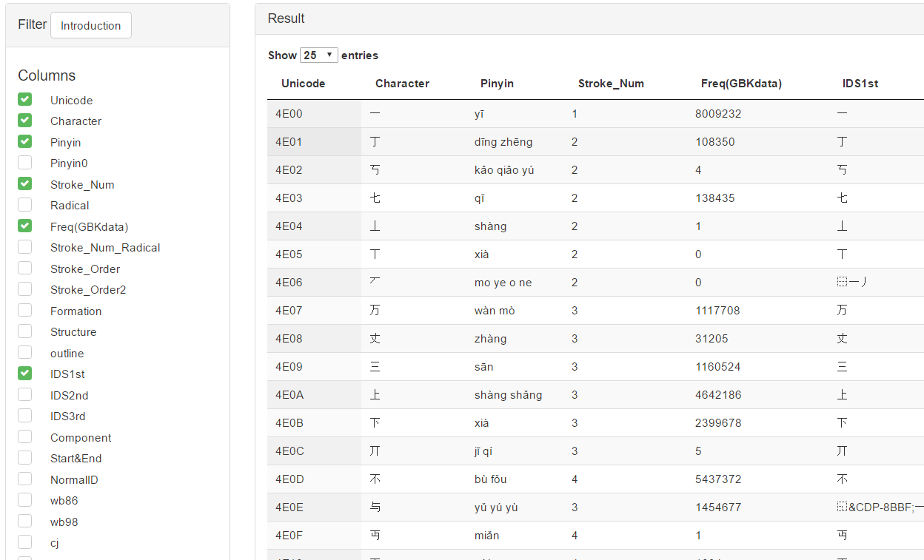Screen dimensions: 924x560
Task: Open the Show entries dropdown
Action: point(319,55)
